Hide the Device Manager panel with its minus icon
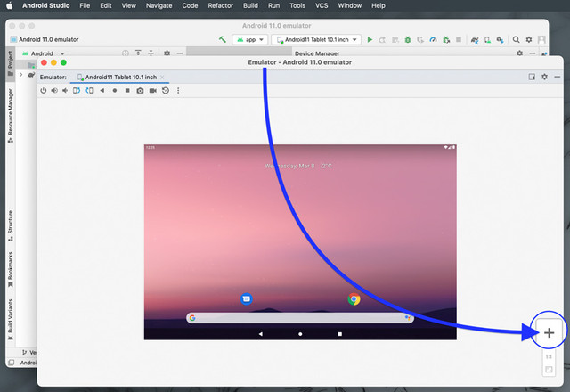570x392 pixels. point(533,53)
